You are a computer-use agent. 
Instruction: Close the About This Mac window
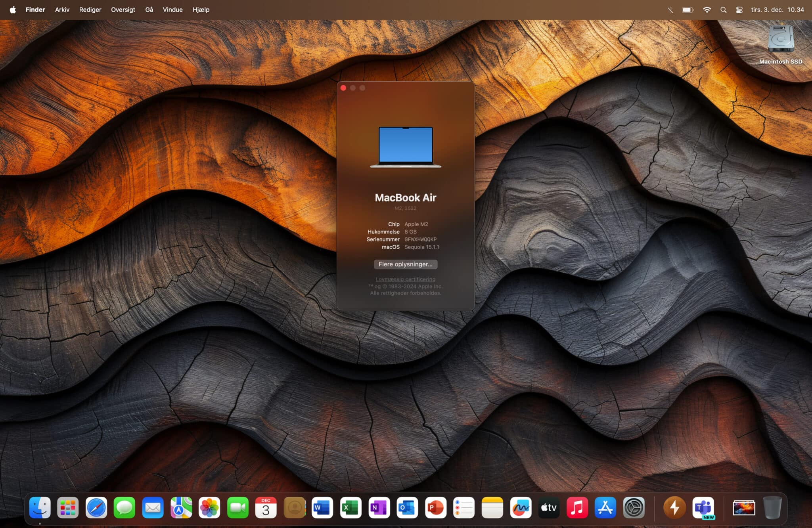(343, 88)
